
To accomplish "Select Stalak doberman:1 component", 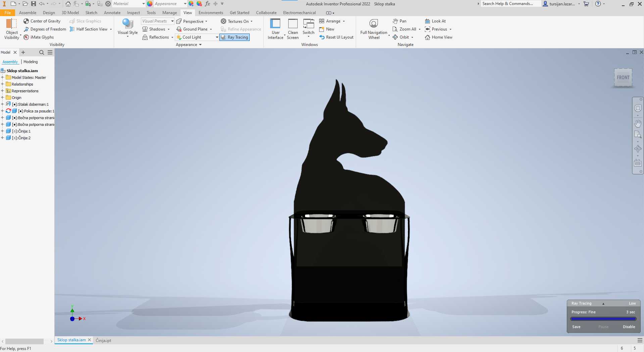I will point(30,104).
